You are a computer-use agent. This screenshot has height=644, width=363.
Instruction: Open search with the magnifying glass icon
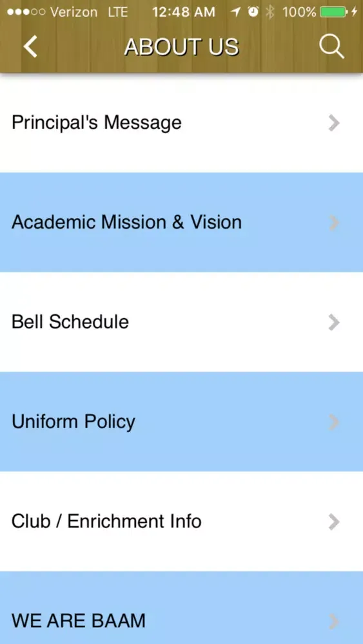(x=331, y=46)
